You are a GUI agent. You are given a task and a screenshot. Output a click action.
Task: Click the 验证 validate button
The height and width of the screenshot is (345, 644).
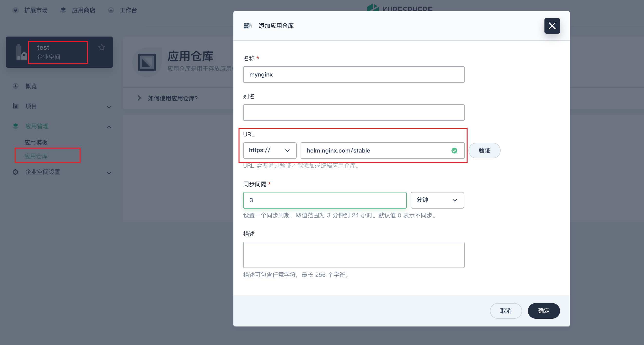(484, 151)
